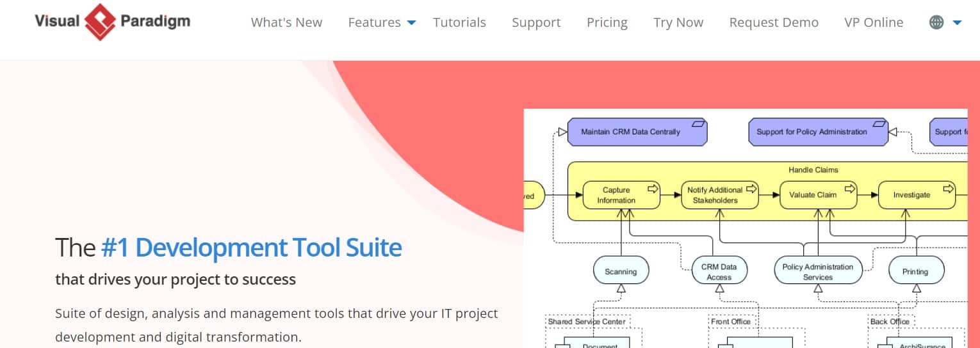Image resolution: width=980 pixels, height=348 pixels.
Task: Expand the language dropdown arrow
Action: 957,23
